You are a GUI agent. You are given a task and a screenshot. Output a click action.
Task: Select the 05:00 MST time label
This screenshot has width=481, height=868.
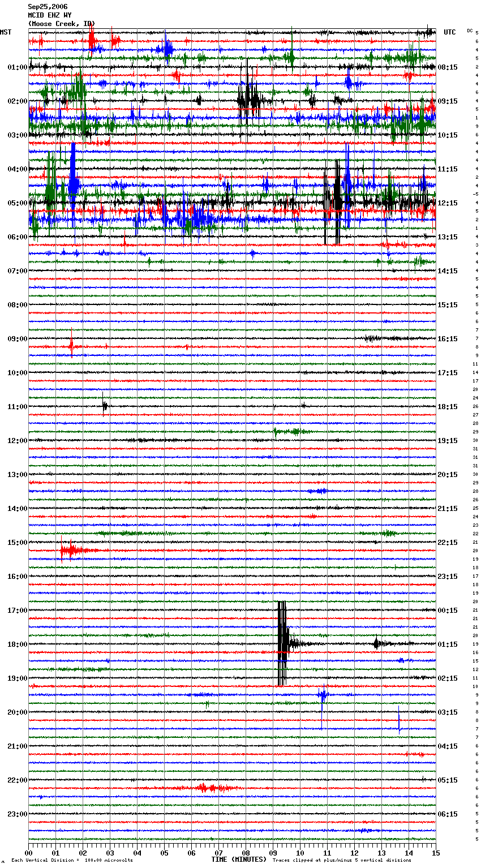[17, 203]
